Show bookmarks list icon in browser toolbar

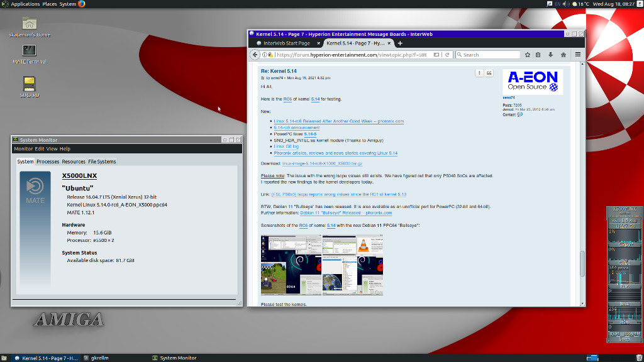pos(538,55)
